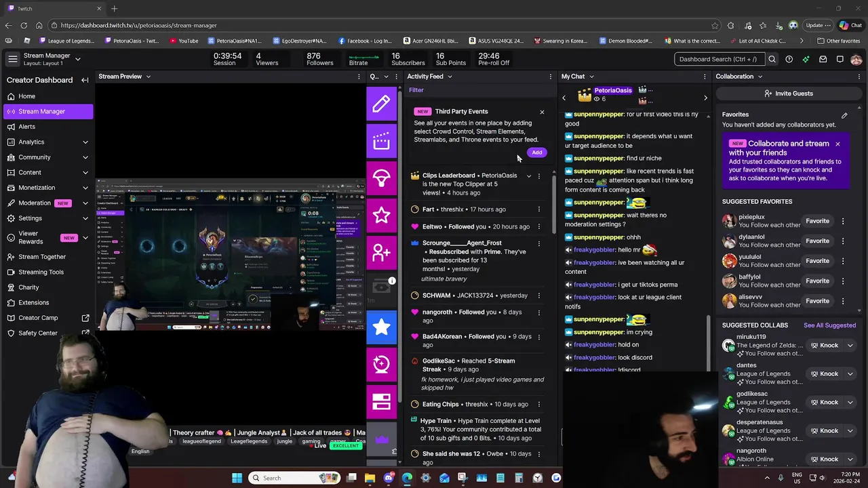Viewport: 868px width, 488px height.
Task: Open the Activity Feed panel dropdown
Action: coord(450,77)
